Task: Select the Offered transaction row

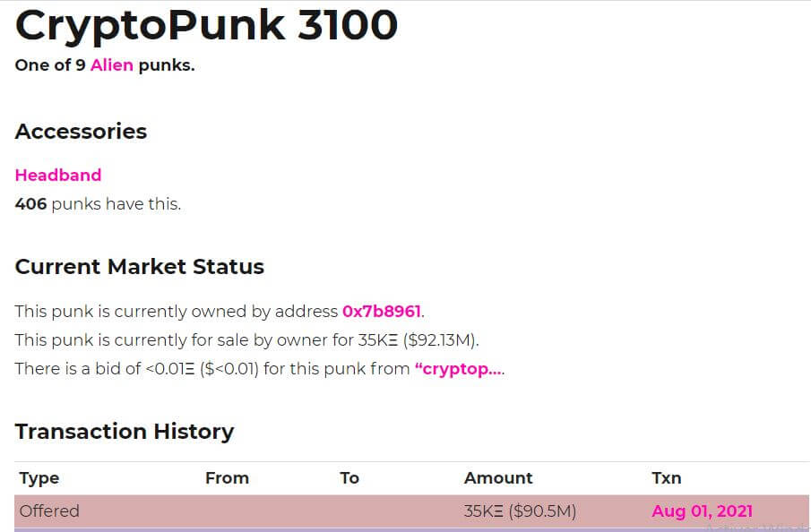Action: pyautogui.click(x=269, y=511)
